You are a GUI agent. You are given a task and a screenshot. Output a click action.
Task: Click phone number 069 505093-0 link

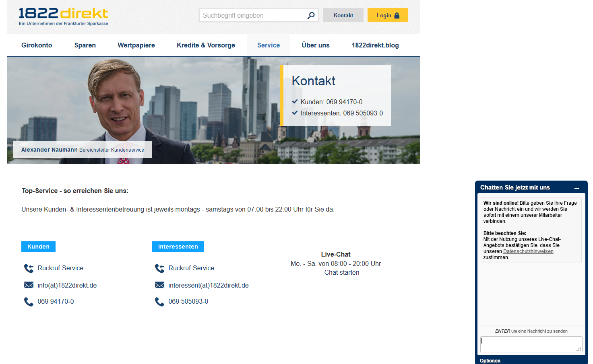coord(188,302)
